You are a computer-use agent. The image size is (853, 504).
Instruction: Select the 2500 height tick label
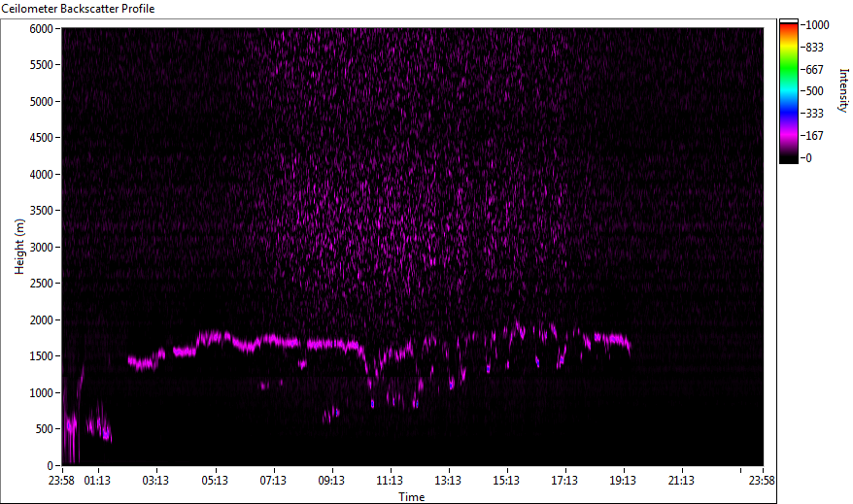pyautogui.click(x=42, y=284)
